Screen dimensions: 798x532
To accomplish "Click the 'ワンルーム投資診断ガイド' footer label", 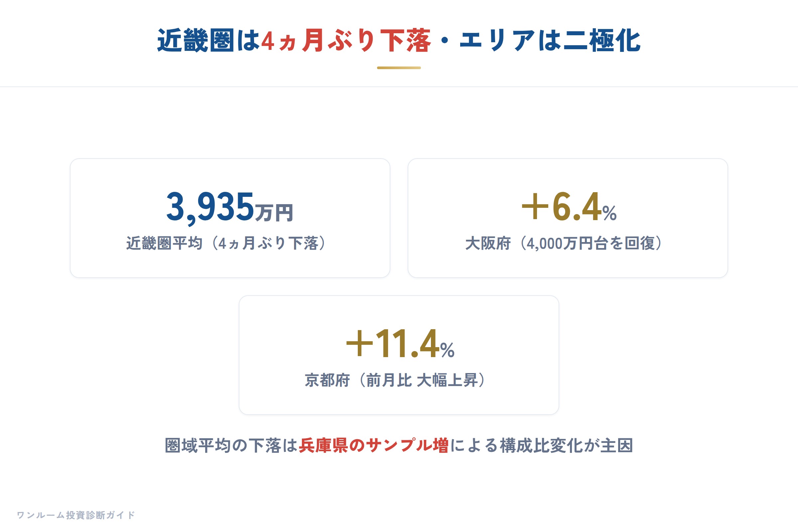I will coord(76,515).
